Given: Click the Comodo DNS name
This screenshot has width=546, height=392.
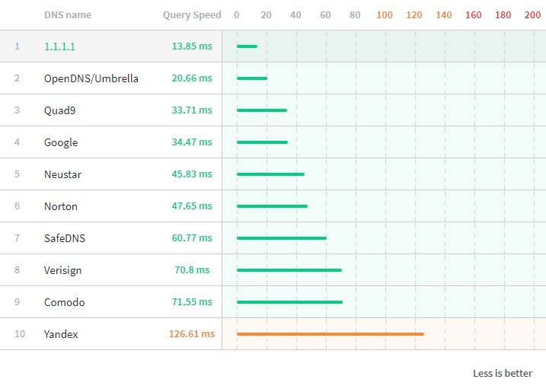Looking at the screenshot, I should pyautogui.click(x=64, y=302).
